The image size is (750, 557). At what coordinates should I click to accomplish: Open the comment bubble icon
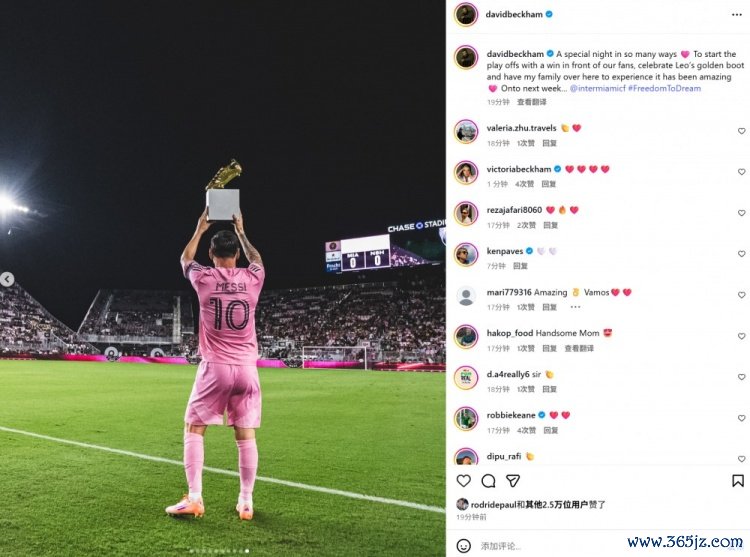pos(488,481)
